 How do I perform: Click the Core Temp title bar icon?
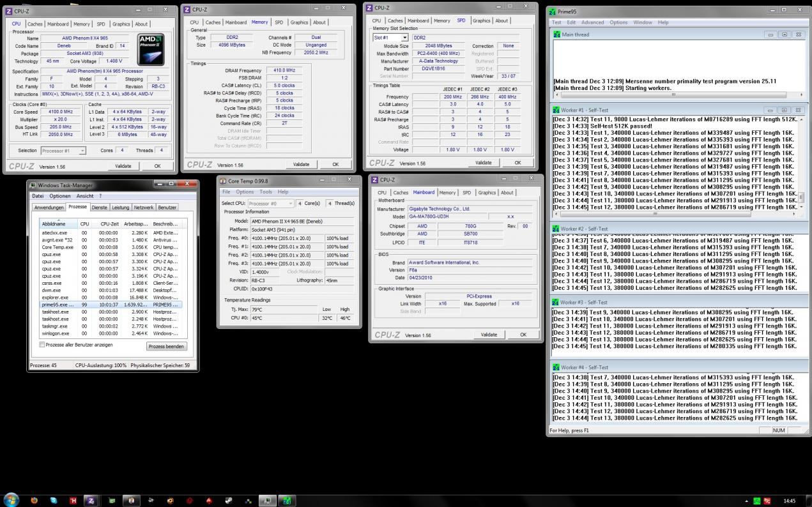tap(223, 181)
